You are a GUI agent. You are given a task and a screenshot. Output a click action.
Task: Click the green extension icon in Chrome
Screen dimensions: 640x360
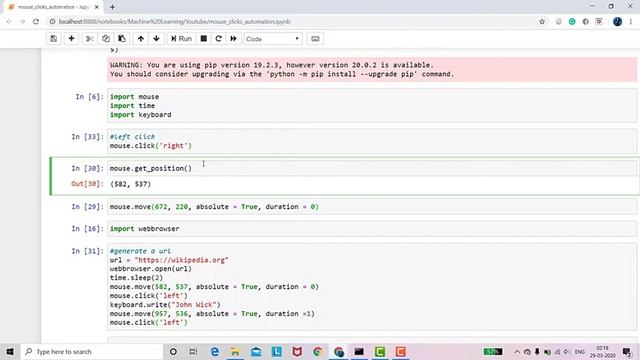point(572,22)
